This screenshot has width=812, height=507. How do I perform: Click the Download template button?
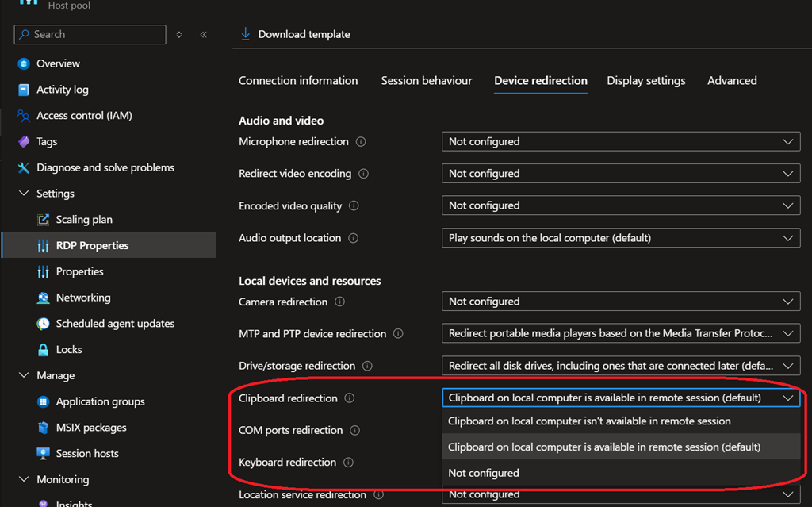tap(295, 34)
